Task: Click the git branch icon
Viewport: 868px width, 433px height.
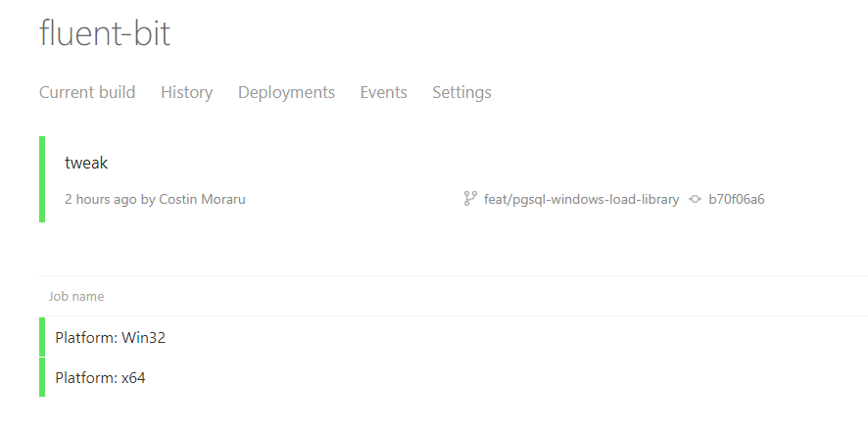Action: (470, 199)
